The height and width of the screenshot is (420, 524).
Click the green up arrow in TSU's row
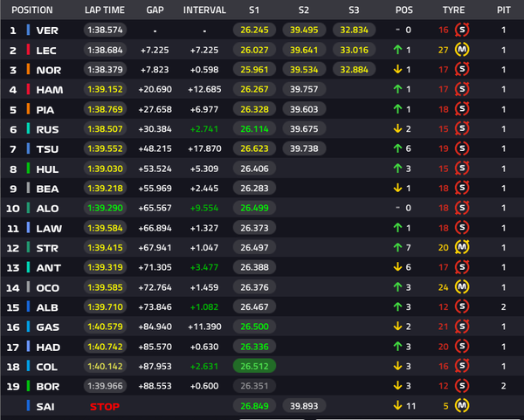pyautogui.click(x=396, y=148)
